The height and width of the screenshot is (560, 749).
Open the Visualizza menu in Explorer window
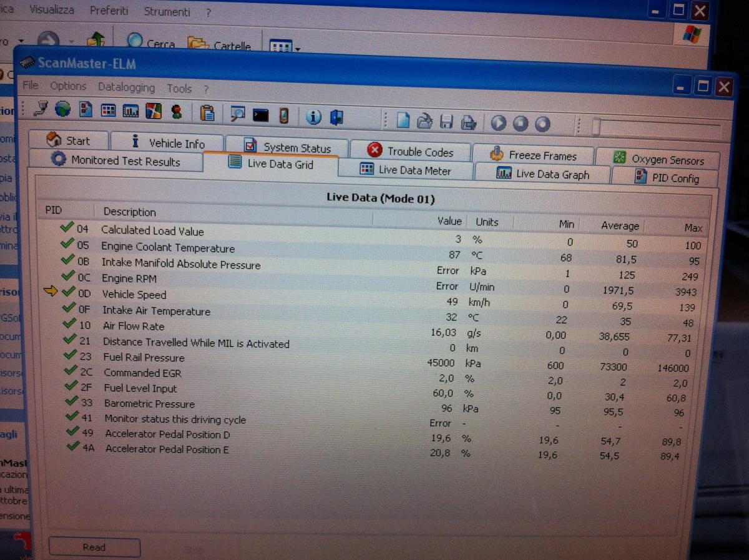point(52,9)
